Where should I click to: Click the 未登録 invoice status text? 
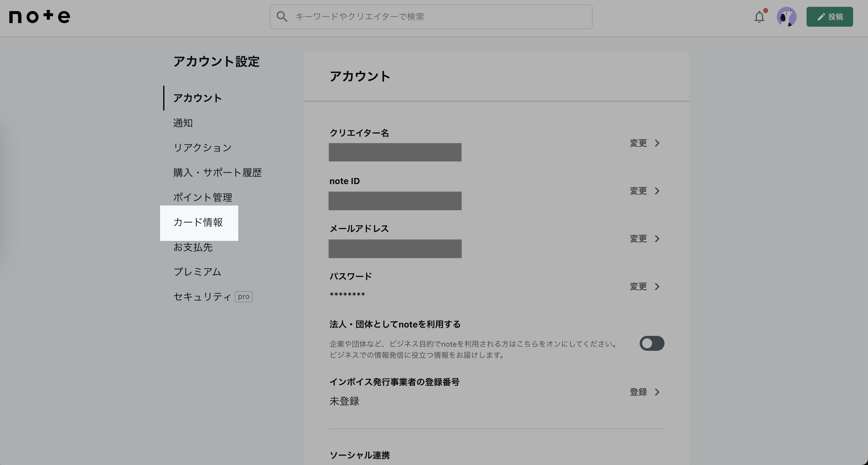click(x=344, y=401)
